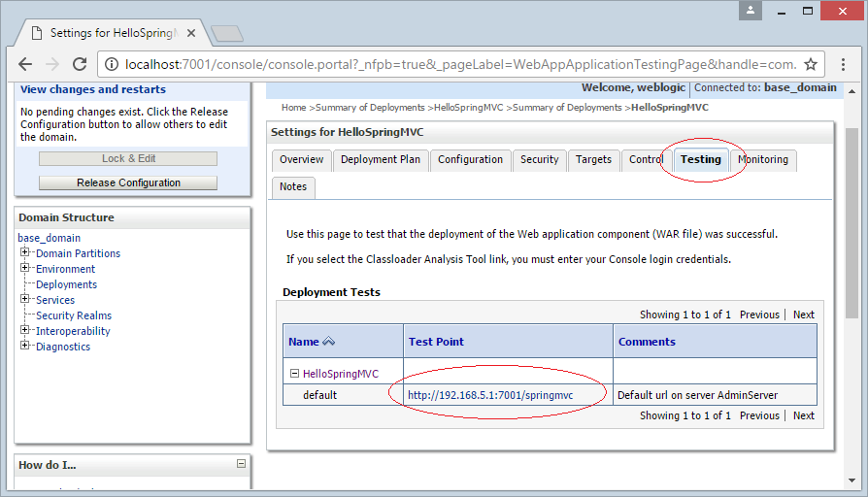Viewport: 868px width, 497px height.
Task: Reload the page with the refresh icon
Action: pyautogui.click(x=80, y=64)
